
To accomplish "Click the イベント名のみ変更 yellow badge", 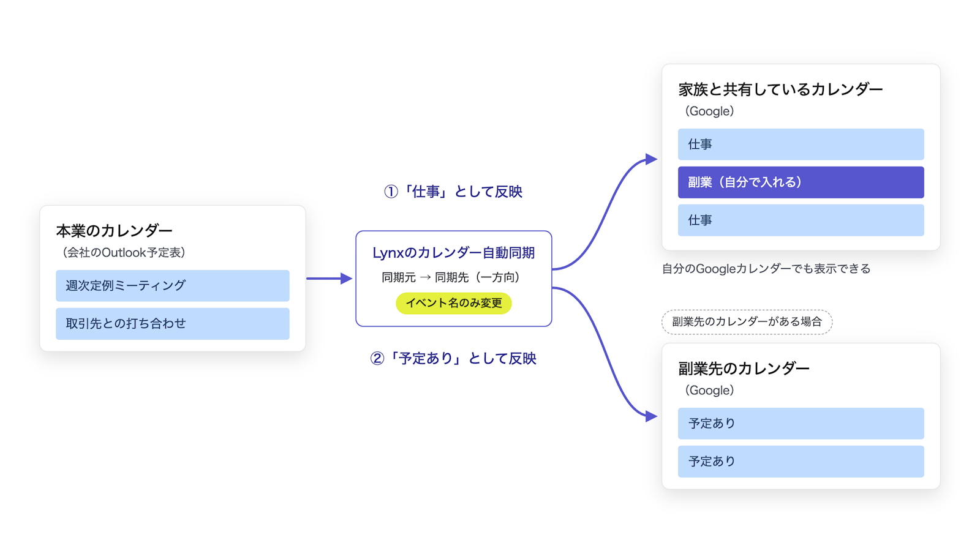I will click(x=453, y=303).
